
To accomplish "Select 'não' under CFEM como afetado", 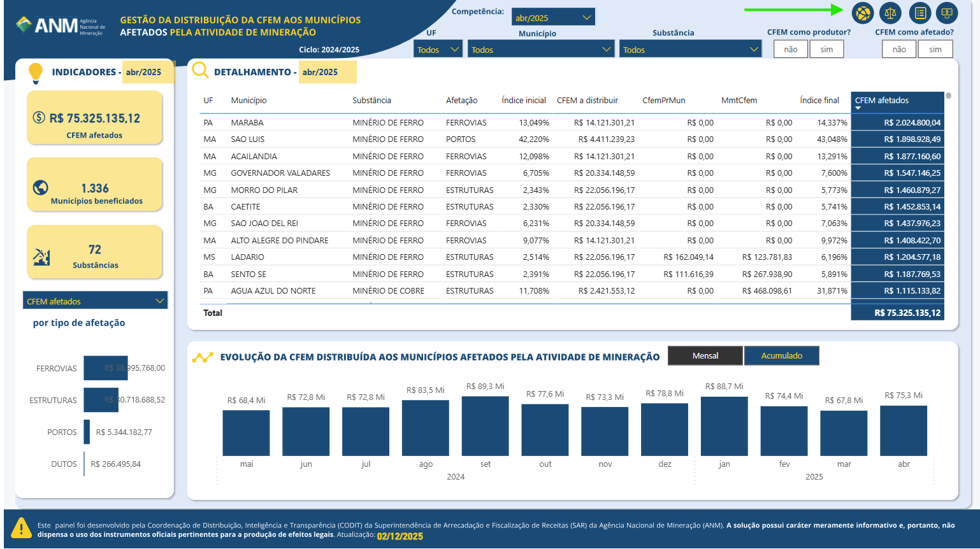I will click(898, 49).
